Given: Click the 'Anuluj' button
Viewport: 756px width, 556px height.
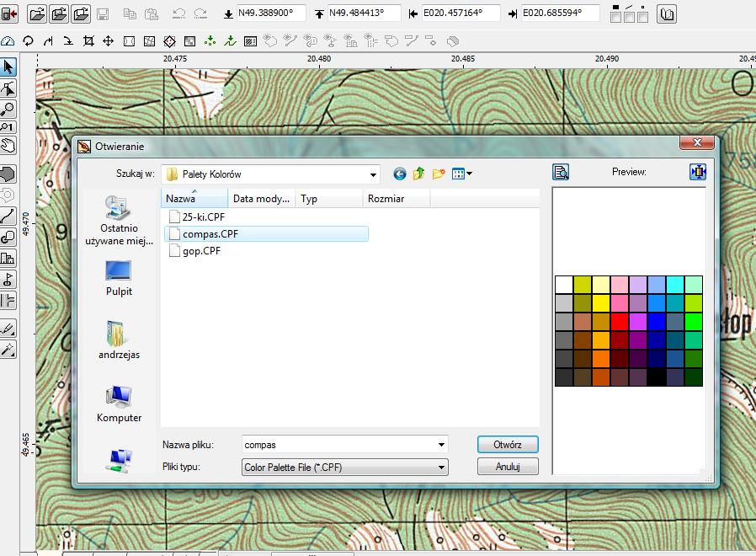Looking at the screenshot, I should tap(507, 467).
